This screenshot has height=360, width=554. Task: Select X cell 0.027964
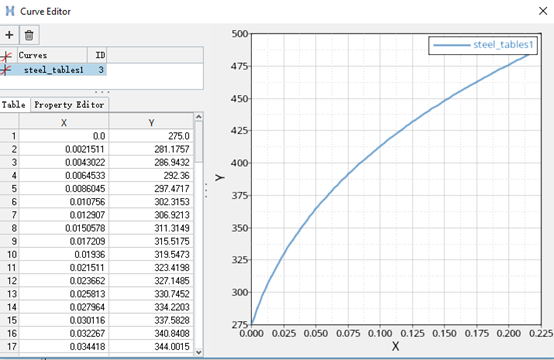[64, 307]
